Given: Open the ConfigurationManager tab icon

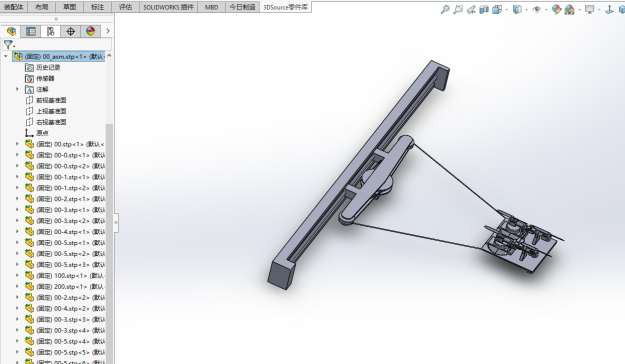Looking at the screenshot, I should 51,31.
